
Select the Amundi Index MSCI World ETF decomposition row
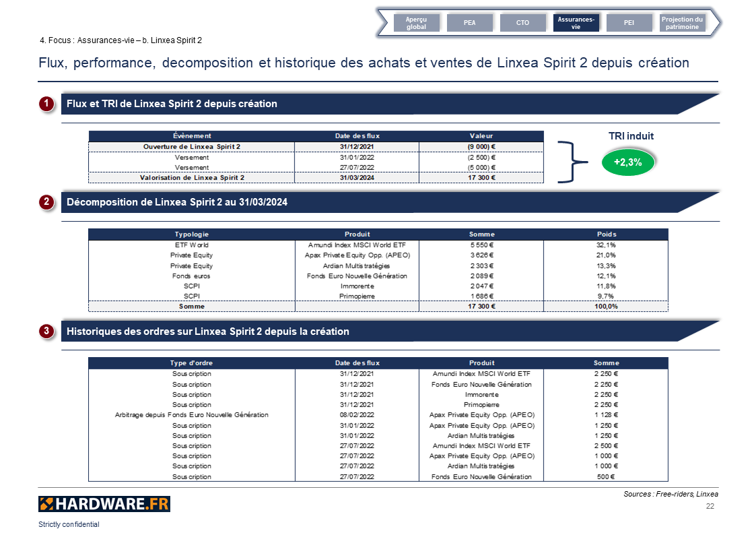tap(378, 245)
